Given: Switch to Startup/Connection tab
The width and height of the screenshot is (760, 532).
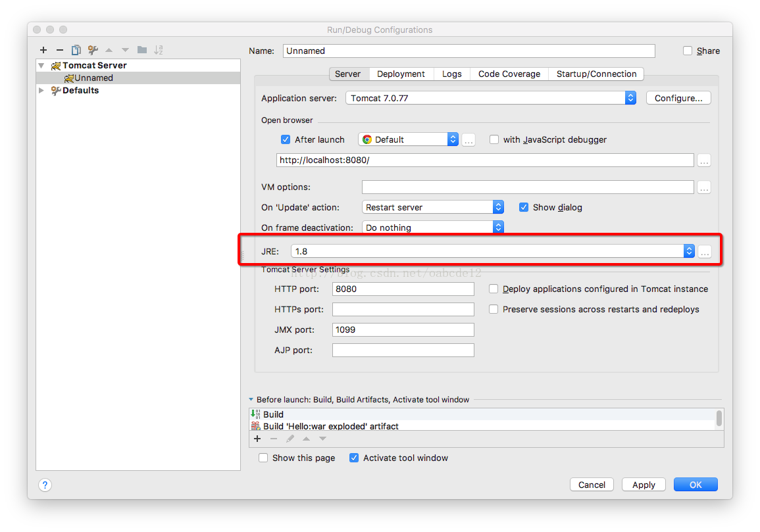Looking at the screenshot, I should pos(596,74).
